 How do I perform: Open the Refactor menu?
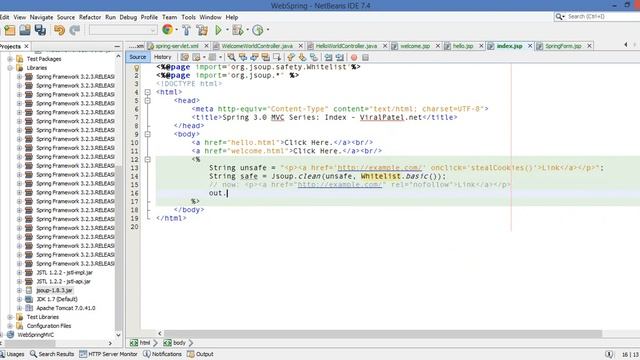(x=90, y=17)
